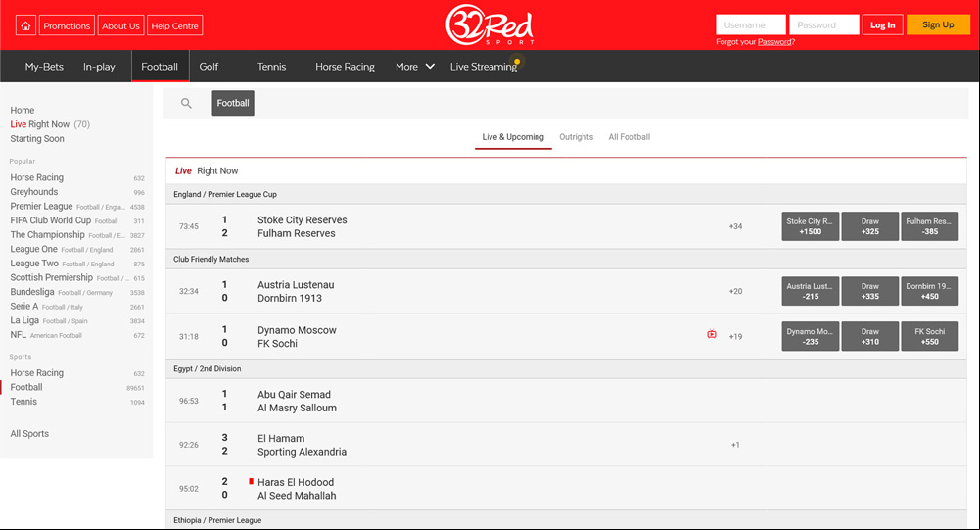Bet on Stoke City Reserves at +1500
Viewport: 980px width, 530px height.
[x=810, y=226]
